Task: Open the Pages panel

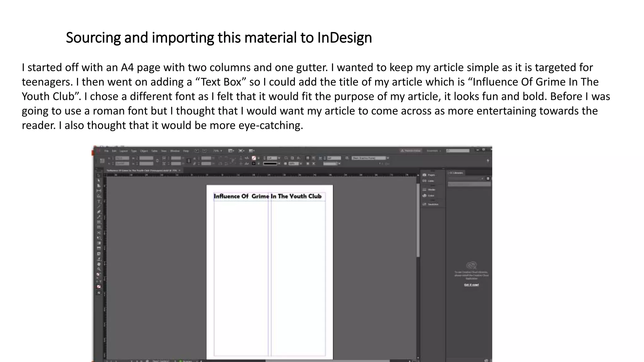Action: point(429,175)
